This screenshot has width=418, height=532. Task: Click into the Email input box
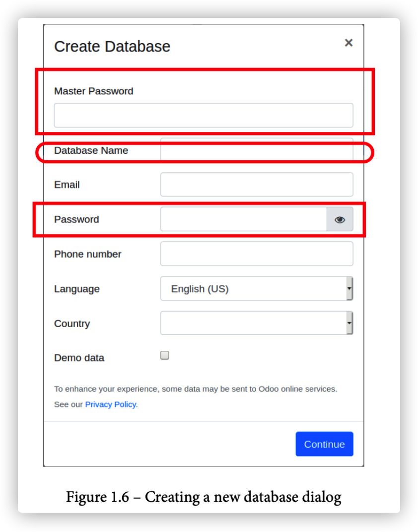click(257, 185)
